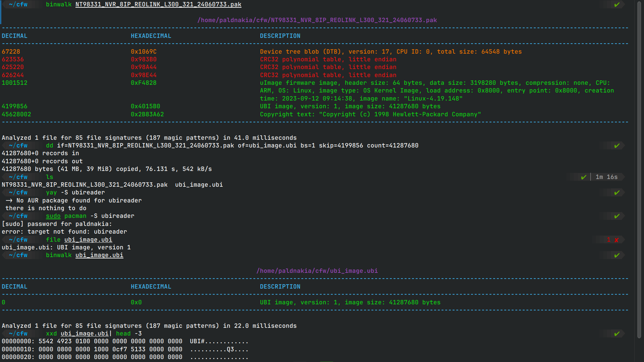
Task: Click the red X error status indicator
Action: point(616,240)
